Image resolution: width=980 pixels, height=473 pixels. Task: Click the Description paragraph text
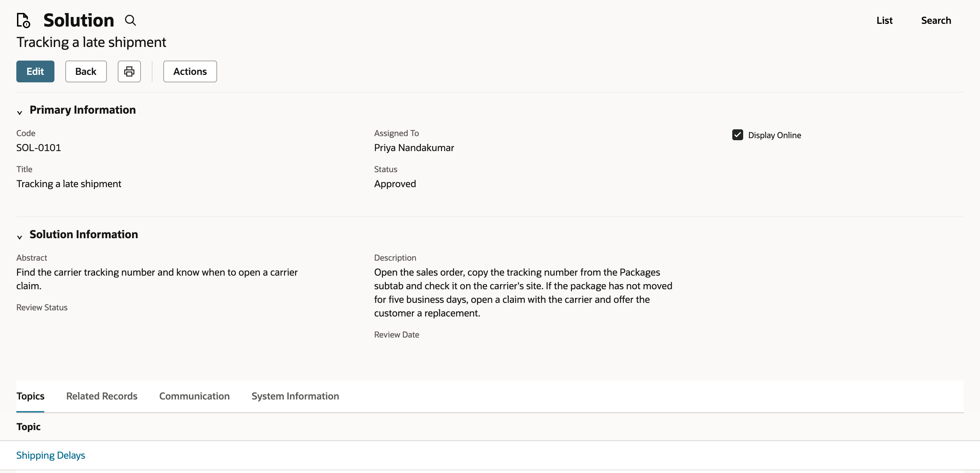(x=523, y=293)
